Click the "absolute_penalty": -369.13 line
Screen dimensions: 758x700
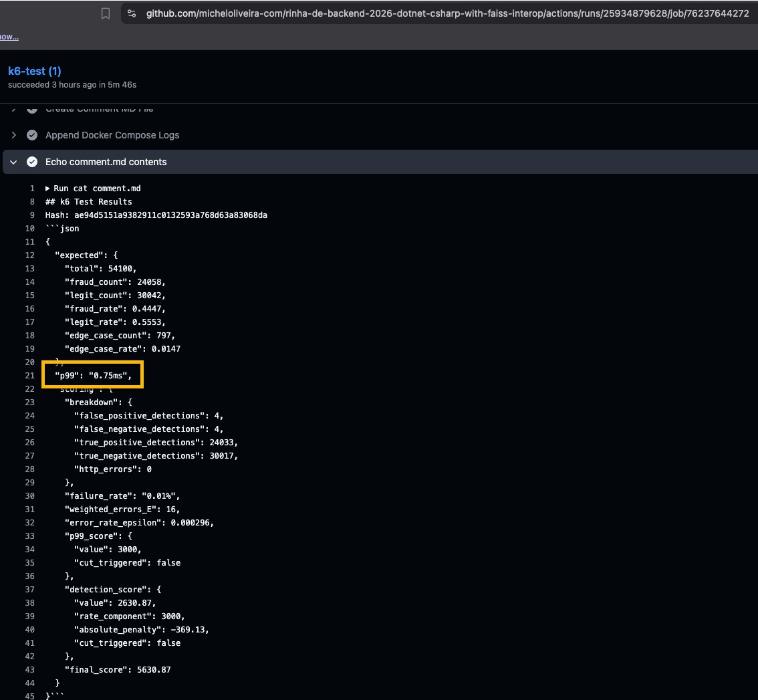(142, 630)
